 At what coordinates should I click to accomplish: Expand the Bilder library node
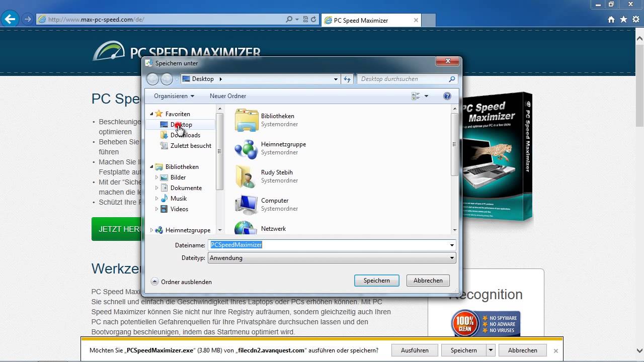click(x=156, y=177)
